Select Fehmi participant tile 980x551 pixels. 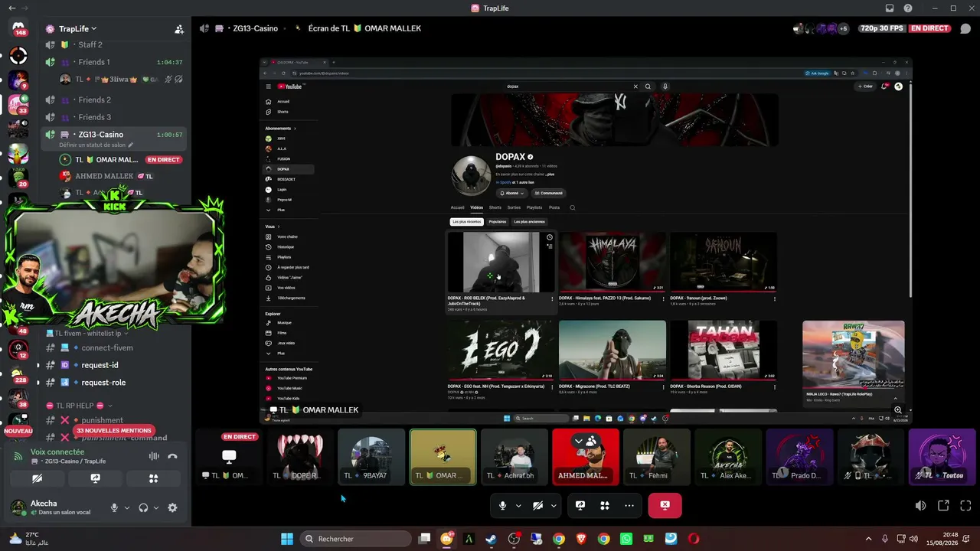click(657, 457)
